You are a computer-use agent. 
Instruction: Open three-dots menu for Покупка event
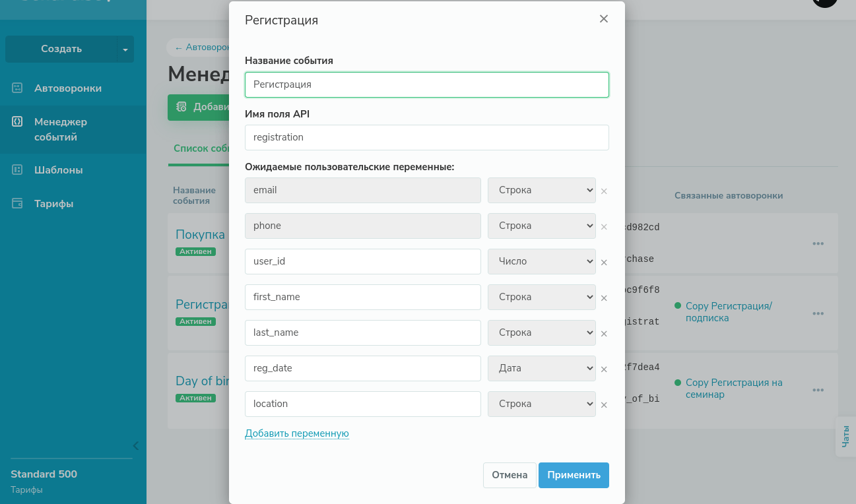(x=818, y=243)
